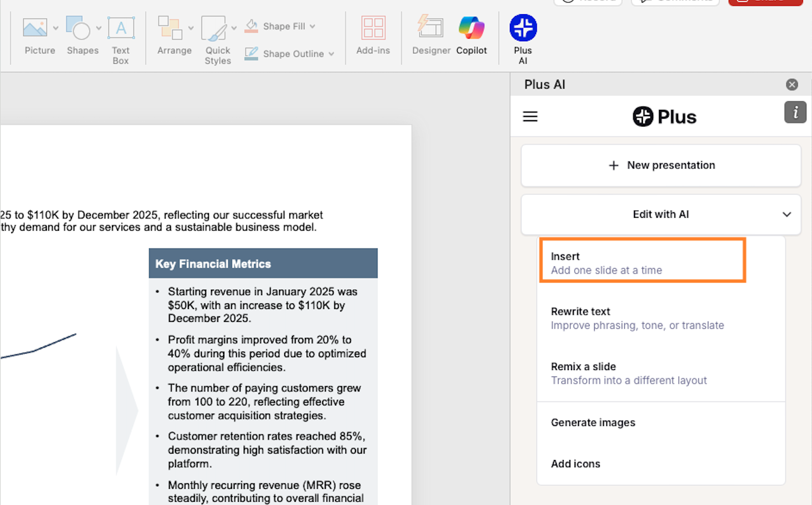This screenshot has width=812, height=505.
Task: Click the Arrange icon
Action: (170, 28)
